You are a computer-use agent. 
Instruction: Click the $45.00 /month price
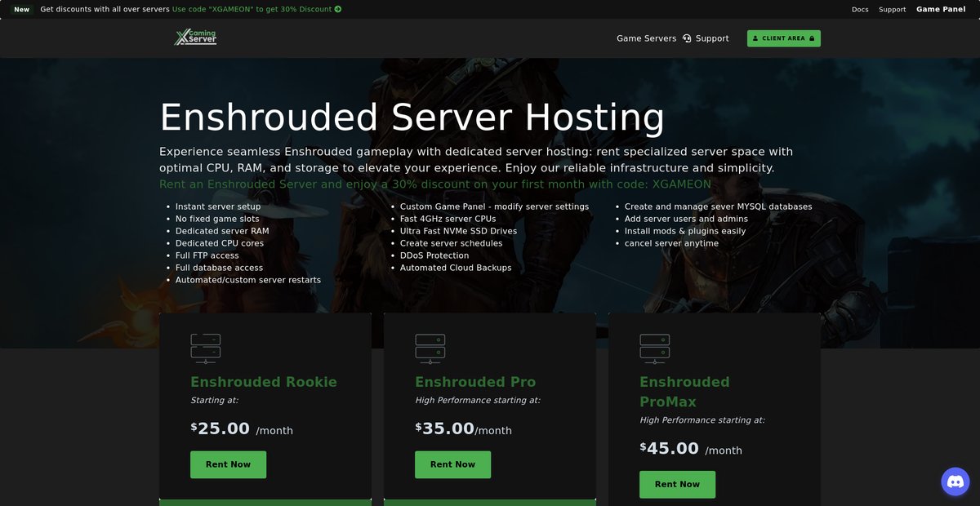coord(691,448)
